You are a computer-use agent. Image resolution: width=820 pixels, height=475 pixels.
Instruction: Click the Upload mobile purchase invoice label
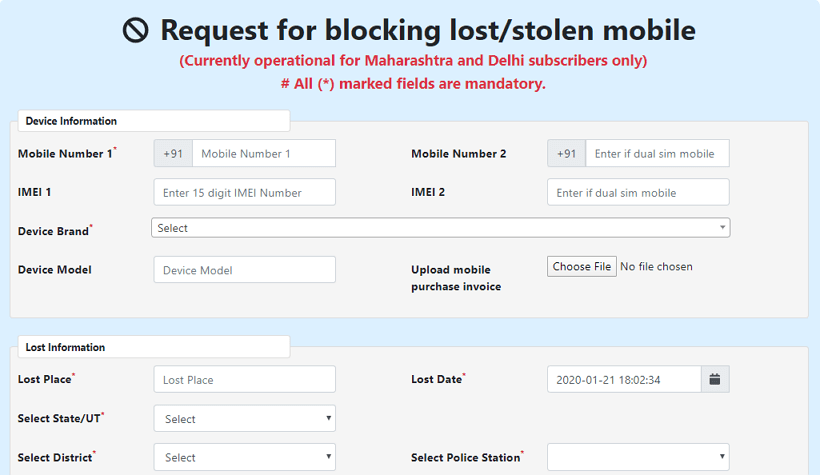455,278
